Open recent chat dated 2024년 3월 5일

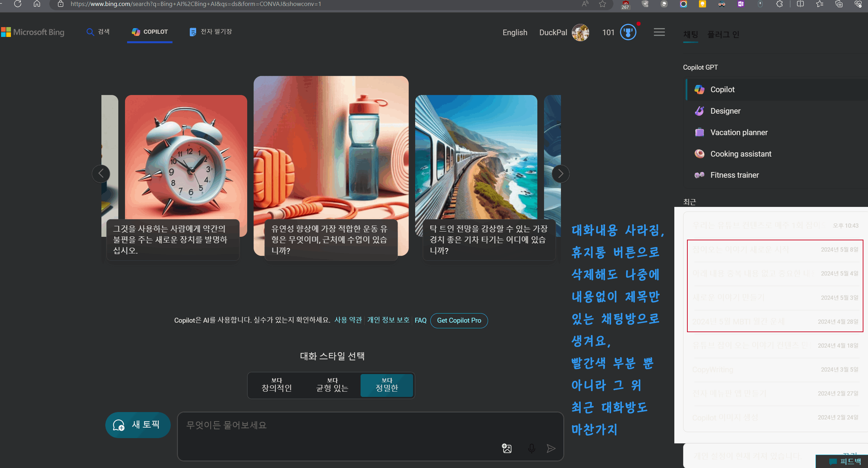pyautogui.click(x=775, y=369)
